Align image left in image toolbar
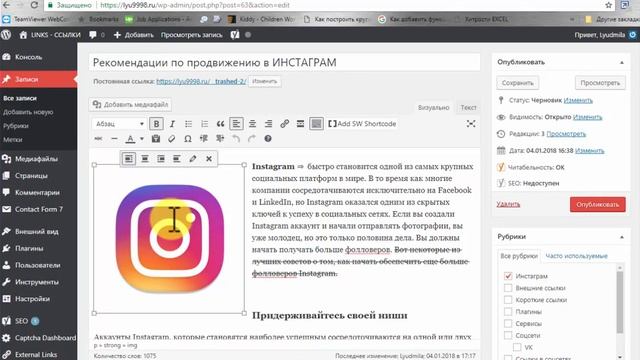The image size is (640, 360). pos(129,159)
